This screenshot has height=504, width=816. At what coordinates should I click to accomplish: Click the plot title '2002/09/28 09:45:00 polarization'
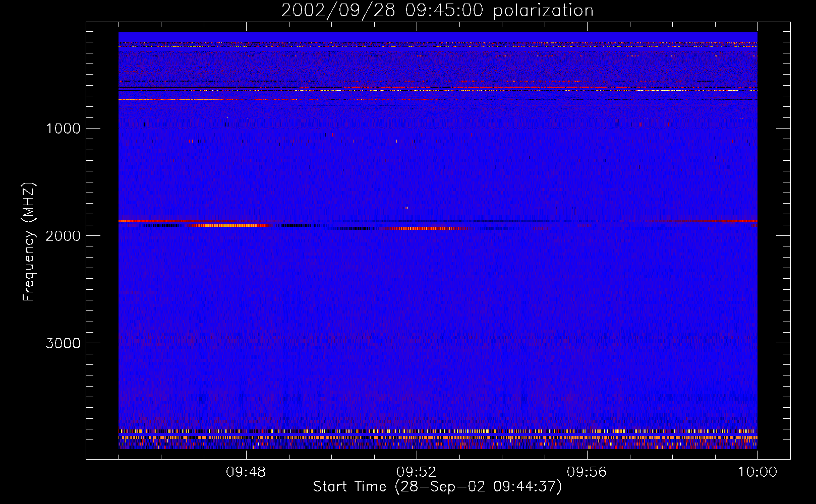[x=437, y=11]
